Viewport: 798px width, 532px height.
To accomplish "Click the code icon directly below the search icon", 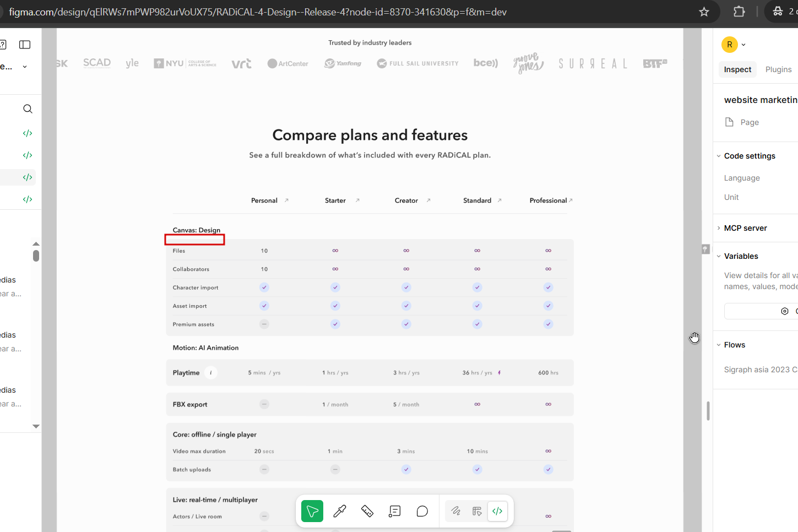I will click(28, 133).
